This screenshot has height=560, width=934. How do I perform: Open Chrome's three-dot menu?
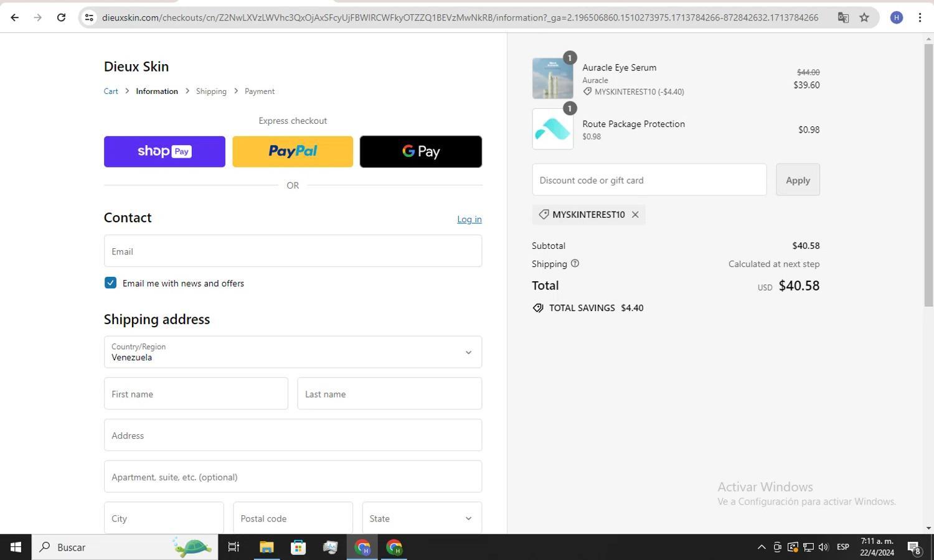pos(920,17)
